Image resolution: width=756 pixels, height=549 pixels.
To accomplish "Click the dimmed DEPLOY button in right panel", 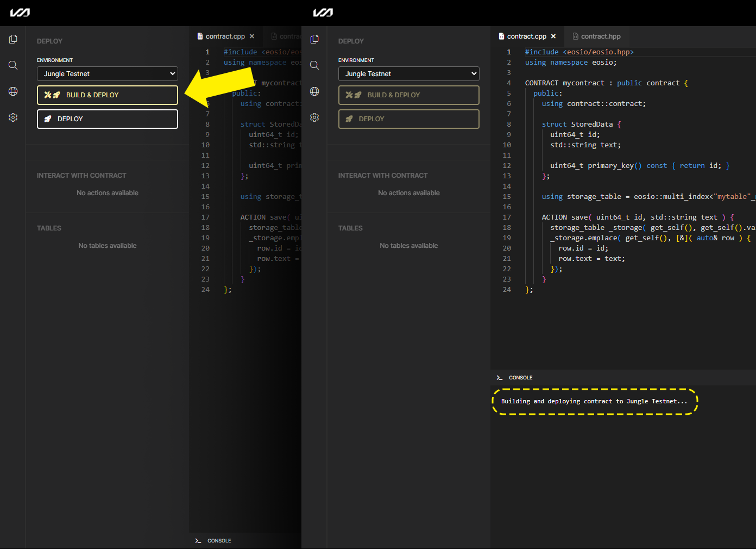I will click(x=409, y=119).
